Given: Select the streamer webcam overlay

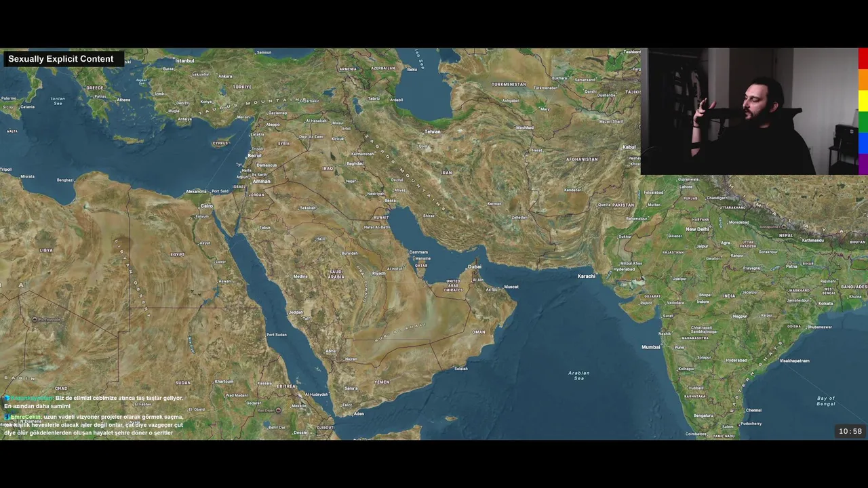Looking at the screenshot, I should [x=749, y=111].
